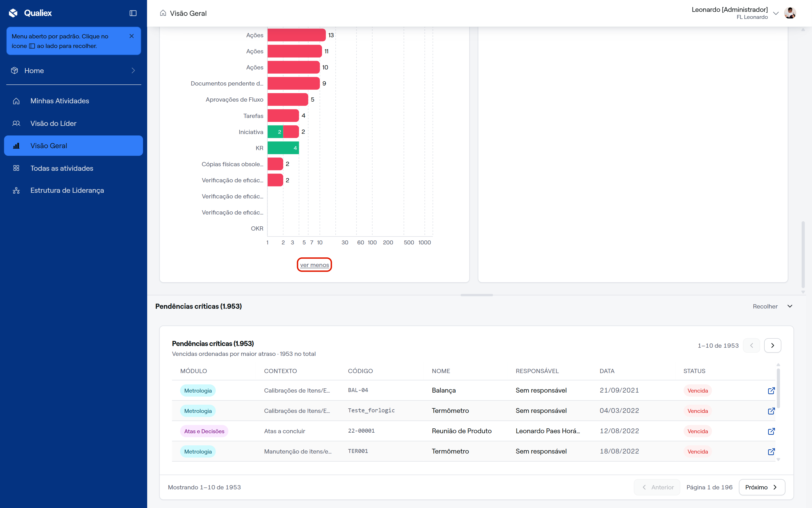Open external link for Teste_forlogic row

(771, 411)
